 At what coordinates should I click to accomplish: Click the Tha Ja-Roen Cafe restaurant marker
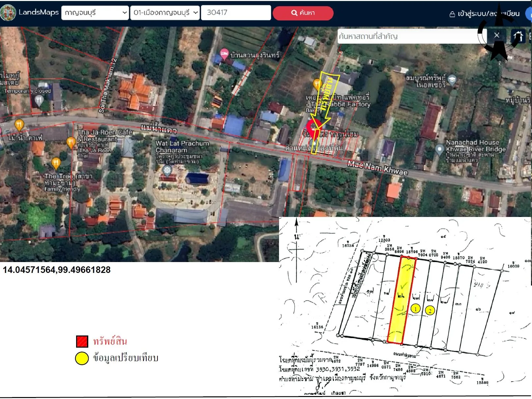point(71,143)
